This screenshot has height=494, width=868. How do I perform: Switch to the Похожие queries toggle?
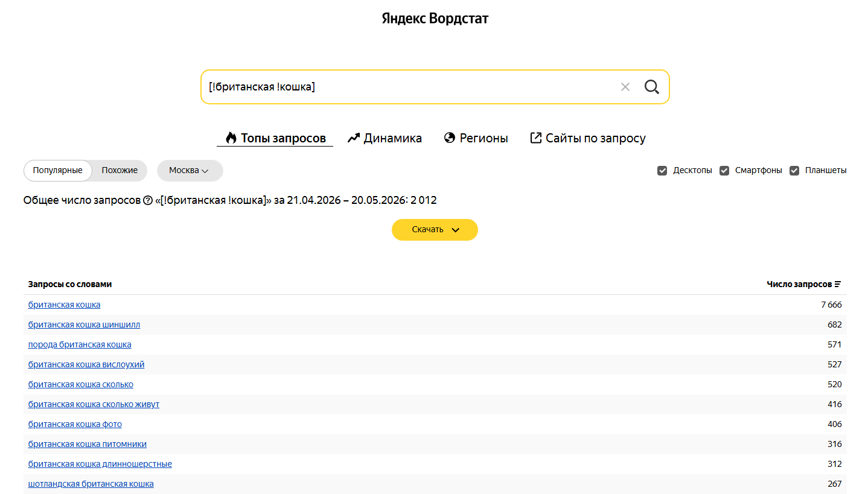point(120,171)
